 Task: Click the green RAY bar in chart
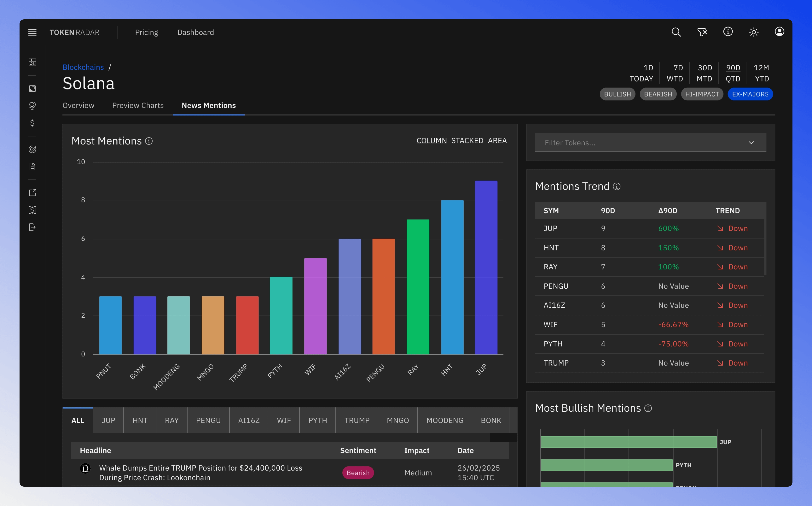418,287
